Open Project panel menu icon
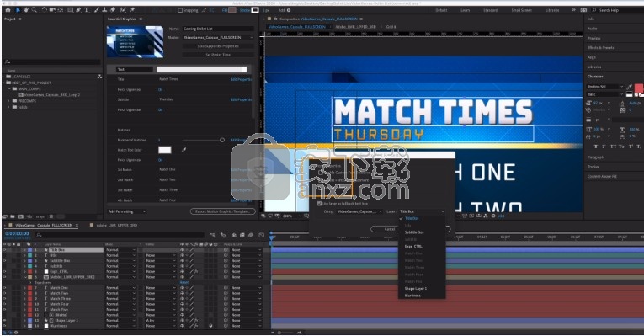The height and width of the screenshot is (336, 644). 19,19
